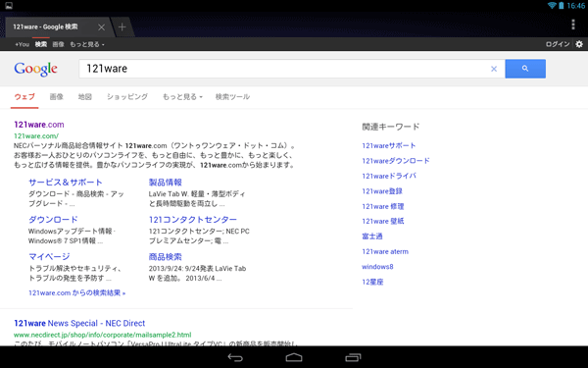
Task: Focus the search field containing 121ware
Action: [x=284, y=69]
